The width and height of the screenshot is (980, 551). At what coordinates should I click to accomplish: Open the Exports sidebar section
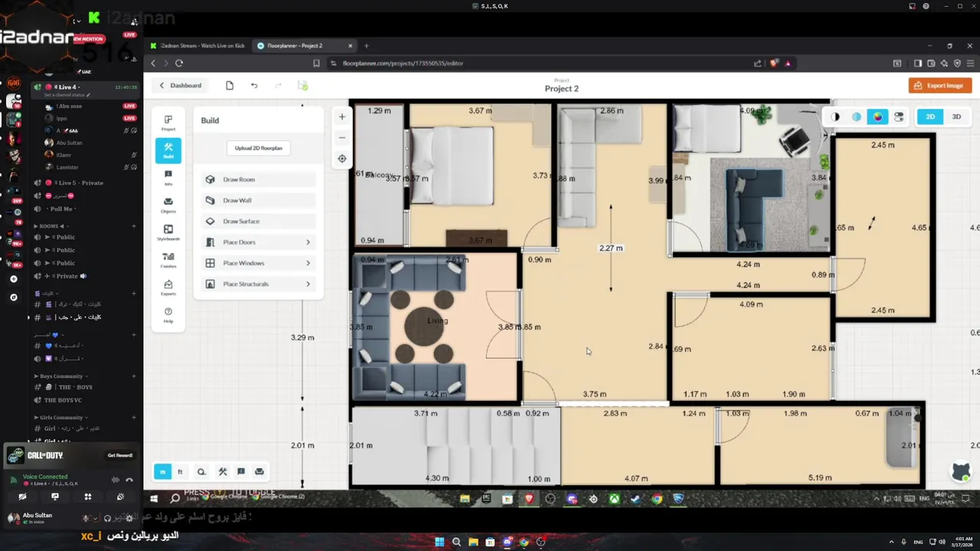tap(168, 288)
